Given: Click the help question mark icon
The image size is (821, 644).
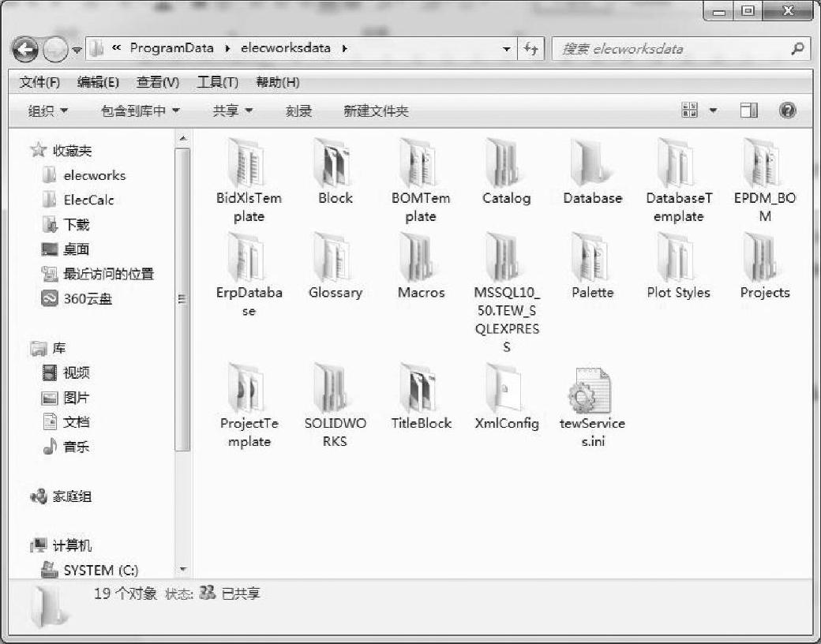Looking at the screenshot, I should tap(787, 111).
